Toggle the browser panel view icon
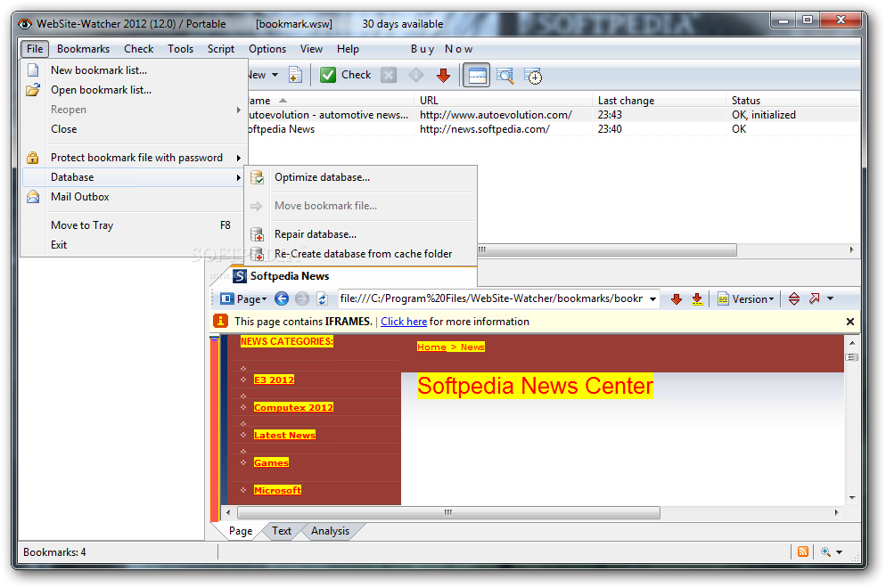 click(x=477, y=75)
